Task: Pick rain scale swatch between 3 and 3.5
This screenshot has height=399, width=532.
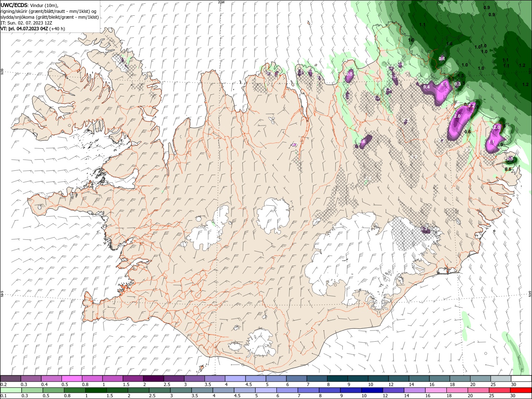Action: (x=180, y=390)
